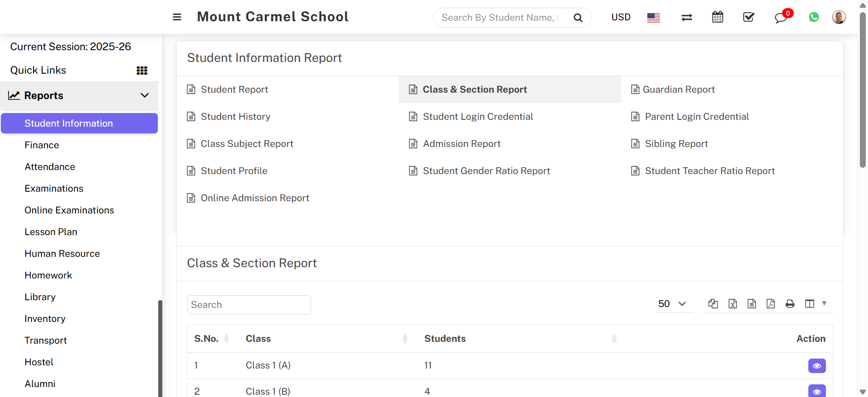
Task: Print the Class & Section table
Action: [790, 304]
